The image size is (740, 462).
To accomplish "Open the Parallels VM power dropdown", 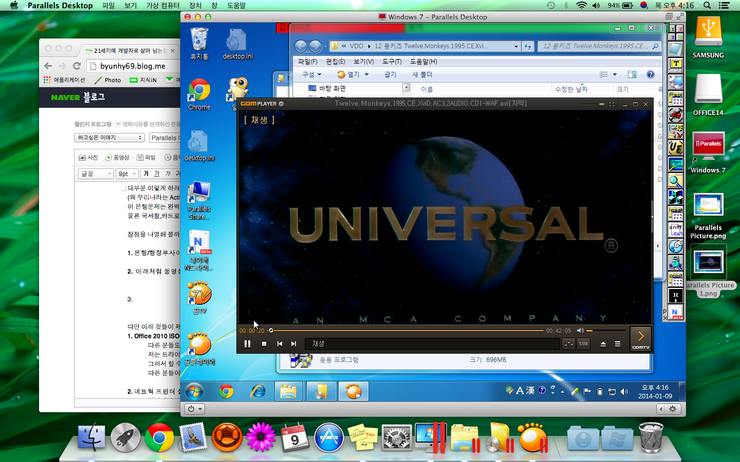I will 194,409.
